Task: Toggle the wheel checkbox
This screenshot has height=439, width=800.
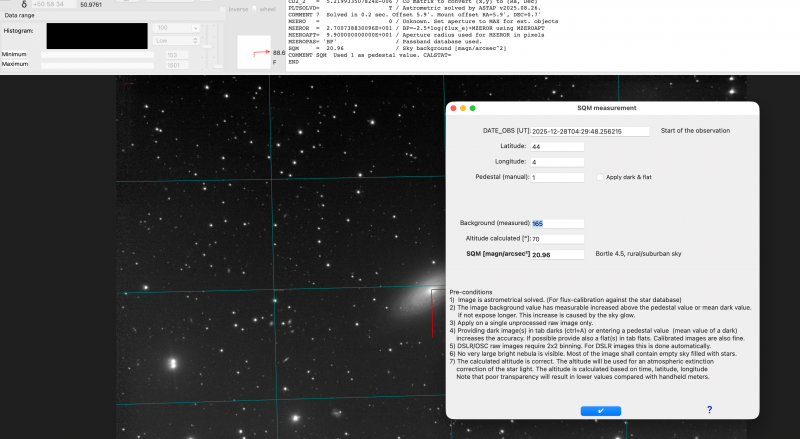Action: point(254,9)
